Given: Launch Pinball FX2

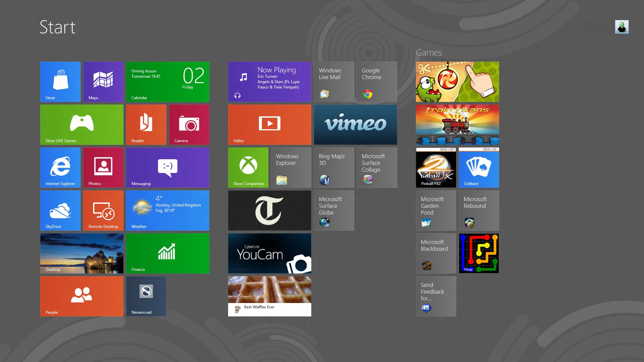Looking at the screenshot, I should click(x=436, y=167).
